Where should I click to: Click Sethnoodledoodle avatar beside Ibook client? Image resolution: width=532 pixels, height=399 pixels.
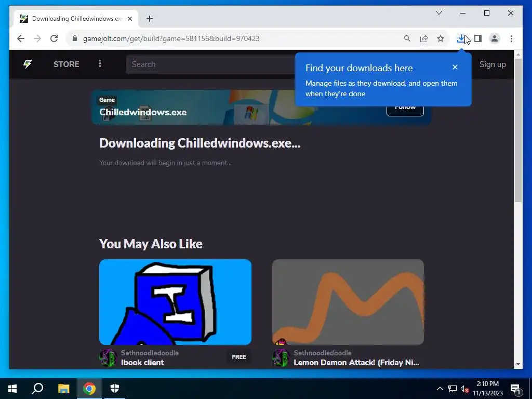pos(108,357)
